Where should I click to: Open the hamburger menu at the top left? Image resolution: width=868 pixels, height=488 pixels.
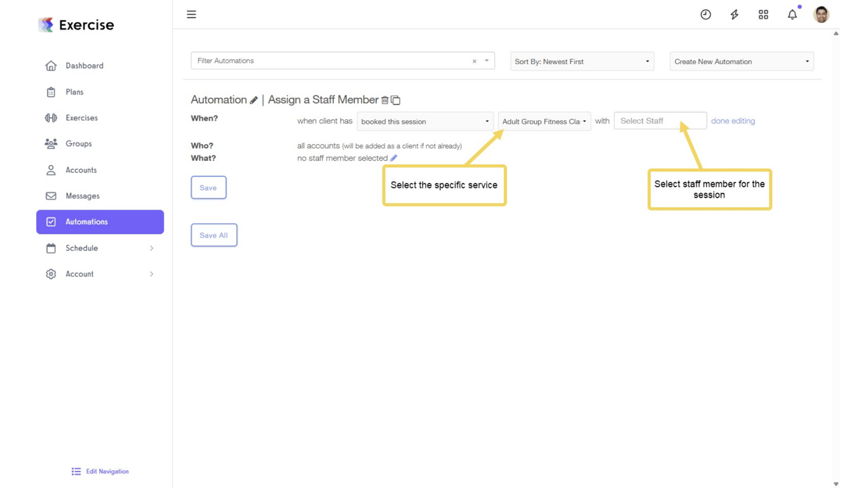point(191,14)
